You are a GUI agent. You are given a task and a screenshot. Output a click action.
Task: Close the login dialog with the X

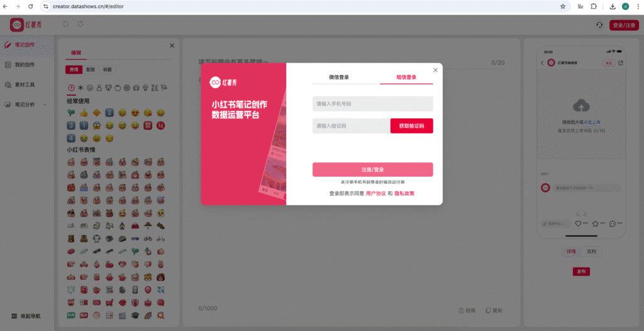(435, 70)
